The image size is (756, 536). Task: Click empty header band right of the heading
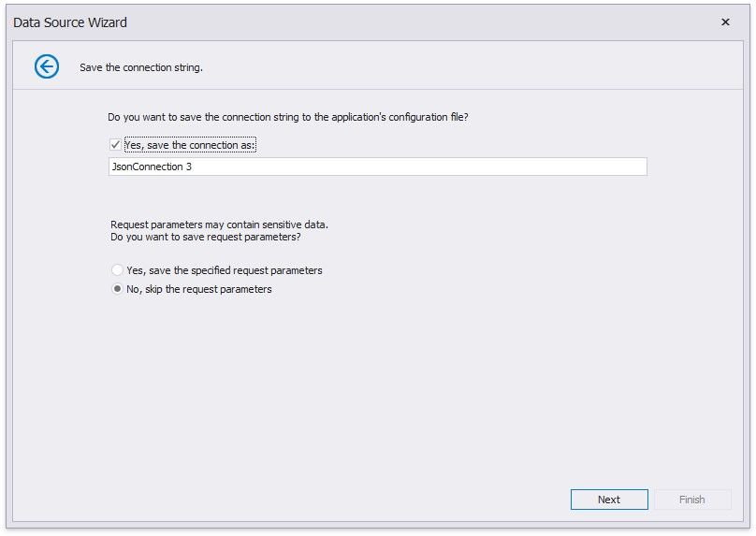tap(468, 67)
